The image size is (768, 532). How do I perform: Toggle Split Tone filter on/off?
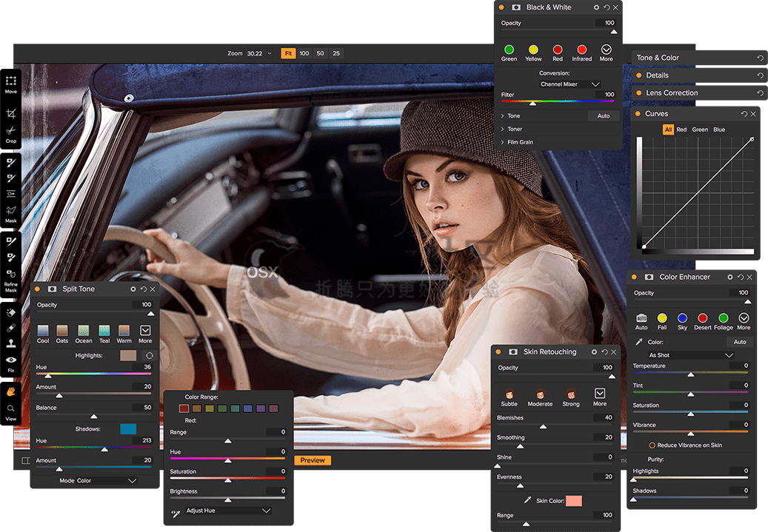[x=37, y=289]
